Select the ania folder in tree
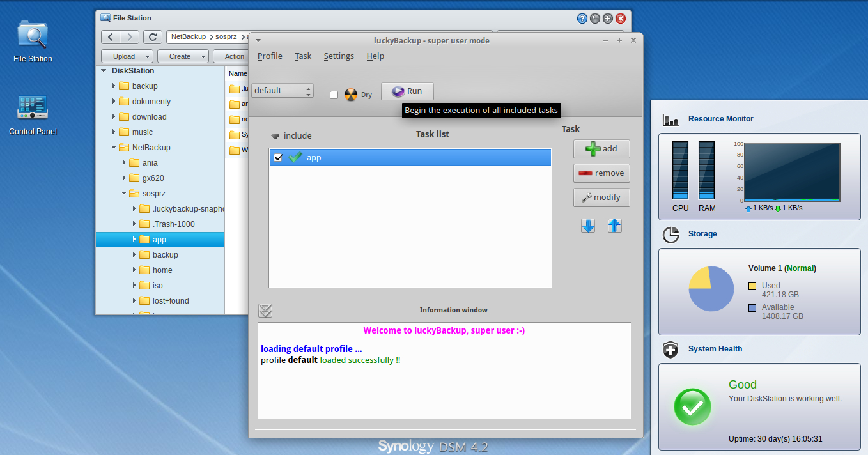Image resolution: width=868 pixels, height=455 pixels. click(150, 163)
